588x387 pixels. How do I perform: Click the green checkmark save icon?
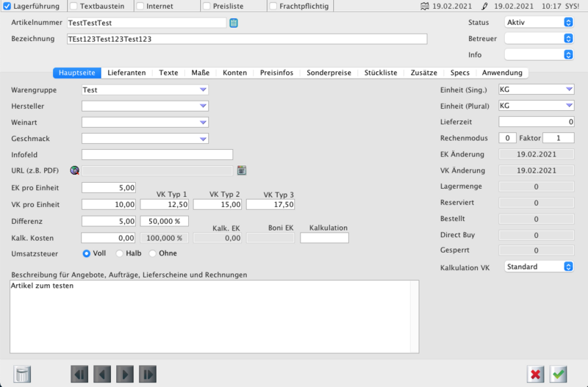(x=559, y=374)
